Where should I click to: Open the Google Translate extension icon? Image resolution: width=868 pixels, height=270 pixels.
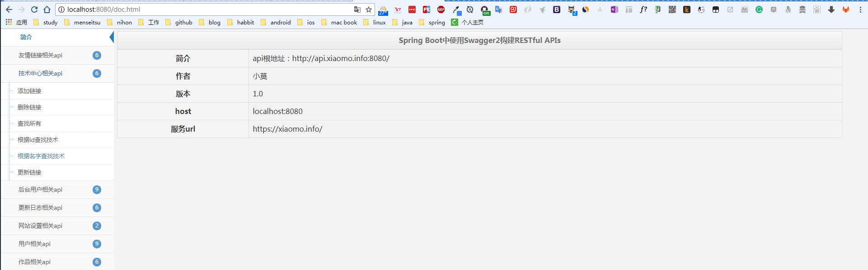click(x=499, y=9)
